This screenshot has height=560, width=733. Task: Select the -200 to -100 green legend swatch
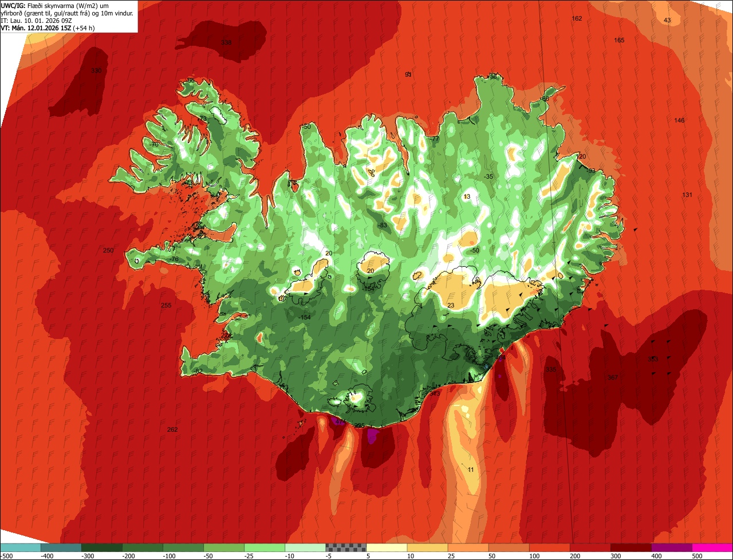tap(143, 547)
